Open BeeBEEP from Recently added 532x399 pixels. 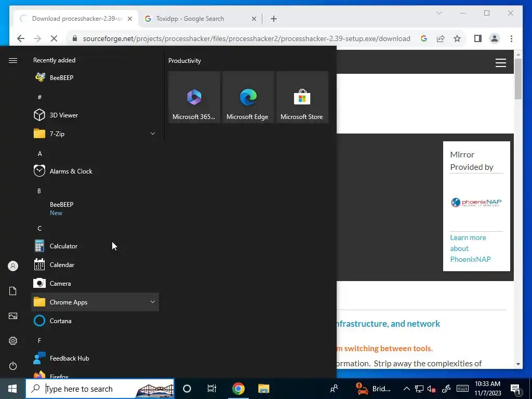tap(95, 78)
